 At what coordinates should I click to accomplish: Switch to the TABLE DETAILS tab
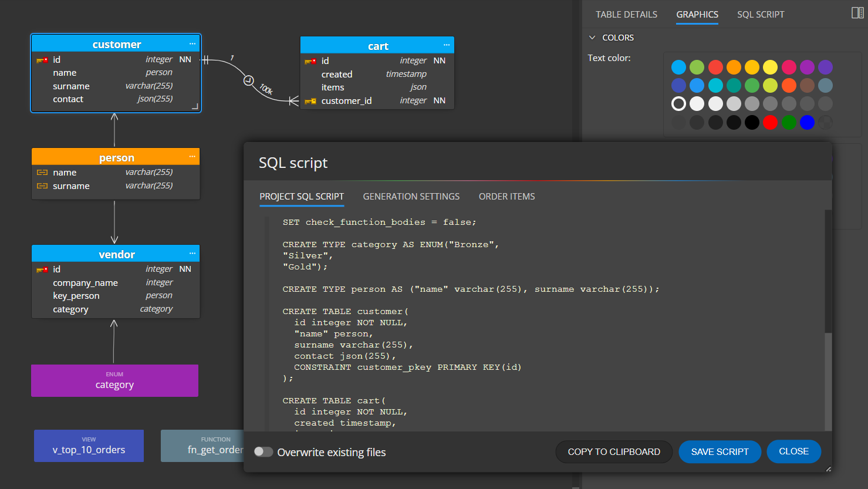point(626,14)
